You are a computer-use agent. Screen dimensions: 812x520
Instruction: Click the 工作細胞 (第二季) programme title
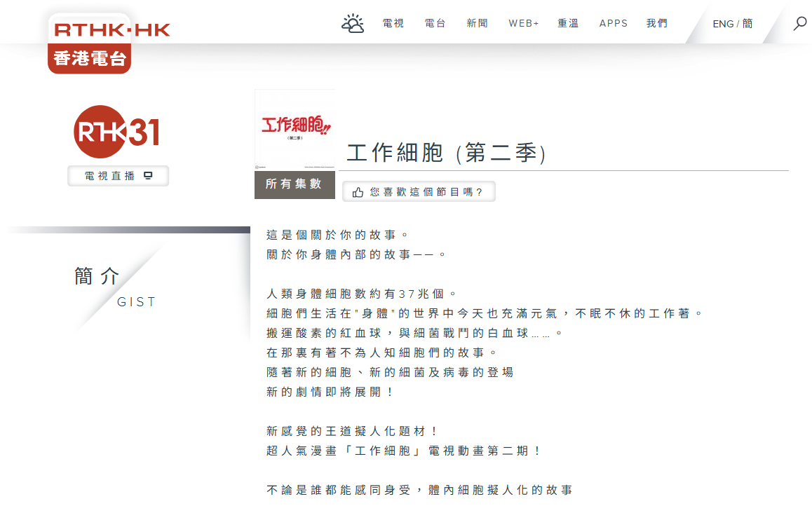coord(446,153)
